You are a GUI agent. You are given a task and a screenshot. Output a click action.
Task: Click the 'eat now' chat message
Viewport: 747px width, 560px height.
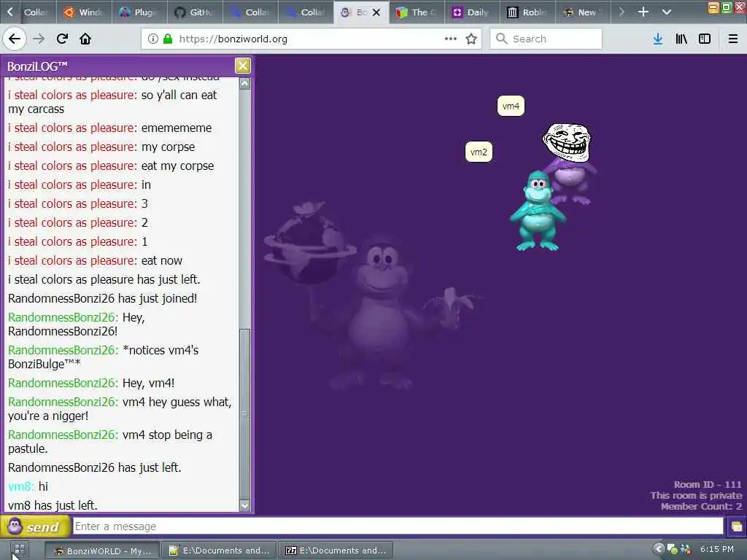(161, 261)
